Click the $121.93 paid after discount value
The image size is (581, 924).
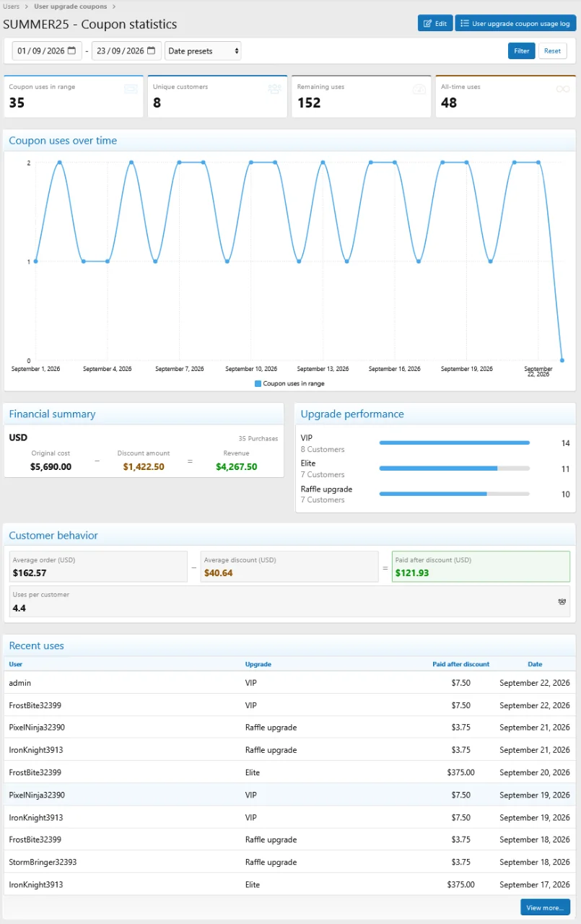(411, 573)
